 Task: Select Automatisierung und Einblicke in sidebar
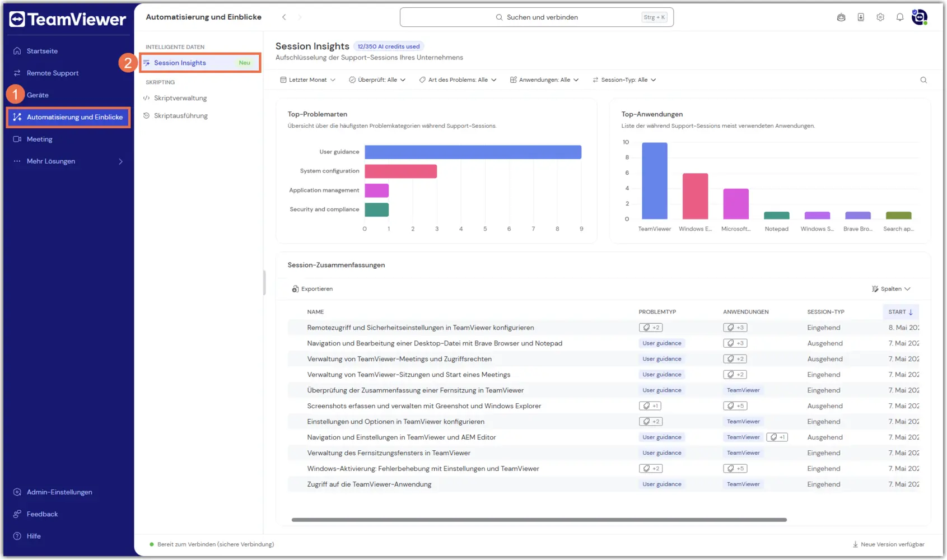[68, 117]
